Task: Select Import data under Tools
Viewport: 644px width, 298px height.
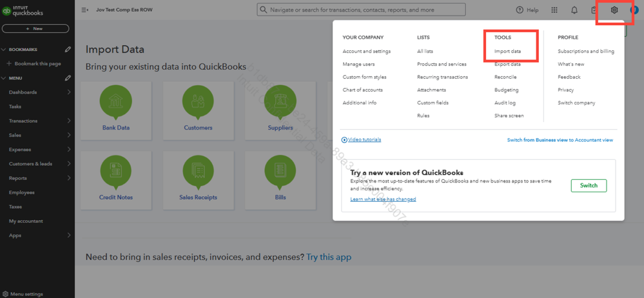Action: coord(507,52)
